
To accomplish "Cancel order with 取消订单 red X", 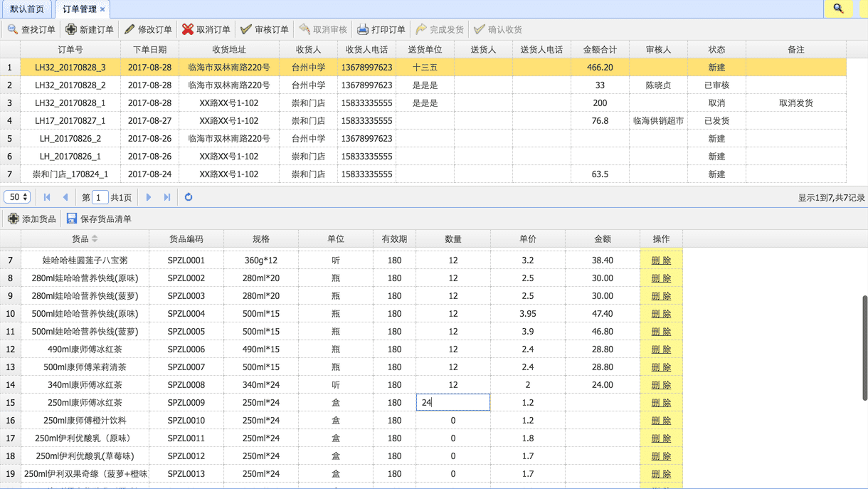I will coord(188,29).
